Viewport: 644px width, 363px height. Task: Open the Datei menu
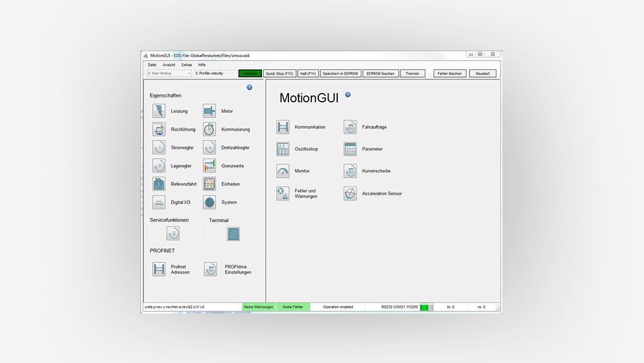point(152,65)
